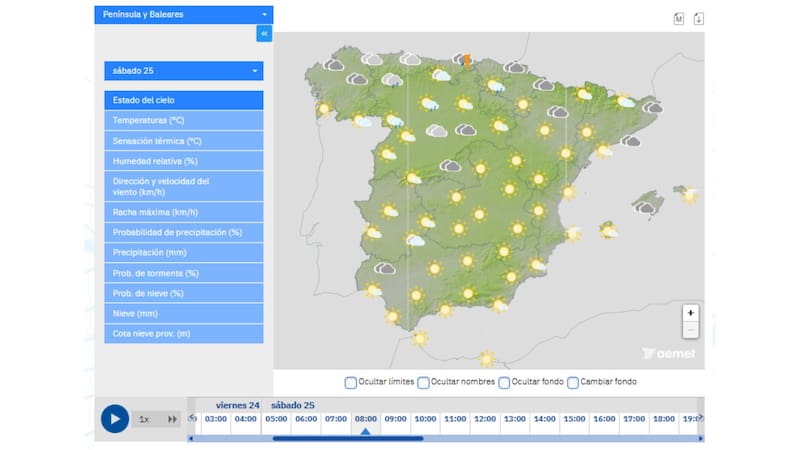The image size is (800, 450).
Task: Jump to 09:00 on the timeline
Action: pos(395,419)
